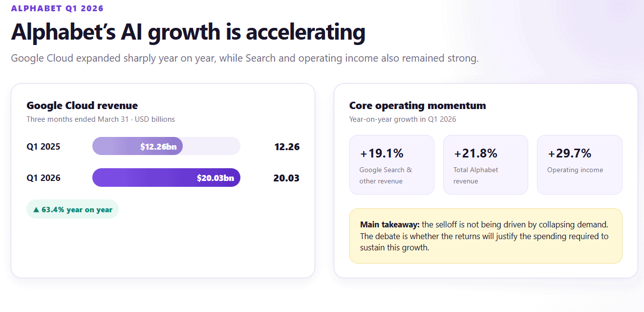Click the Alphabet's AI growth is accelerating headline
The width and height of the screenshot is (644, 312).
tap(188, 32)
